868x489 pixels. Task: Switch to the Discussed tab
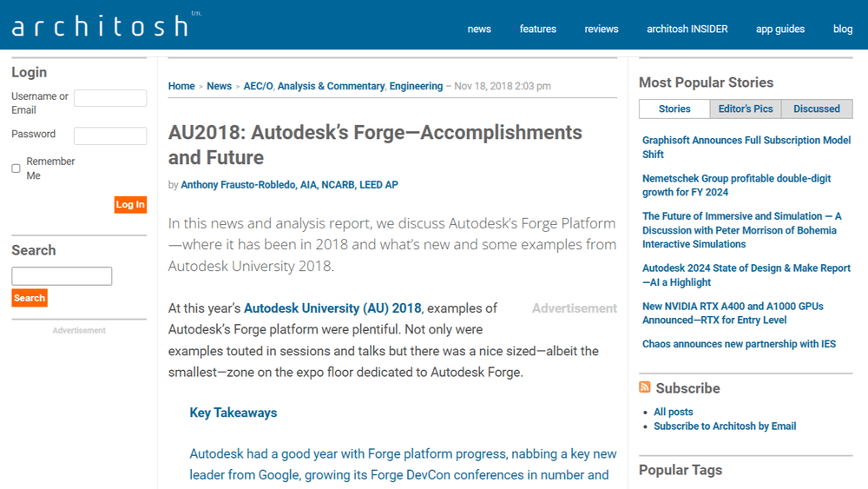click(817, 109)
